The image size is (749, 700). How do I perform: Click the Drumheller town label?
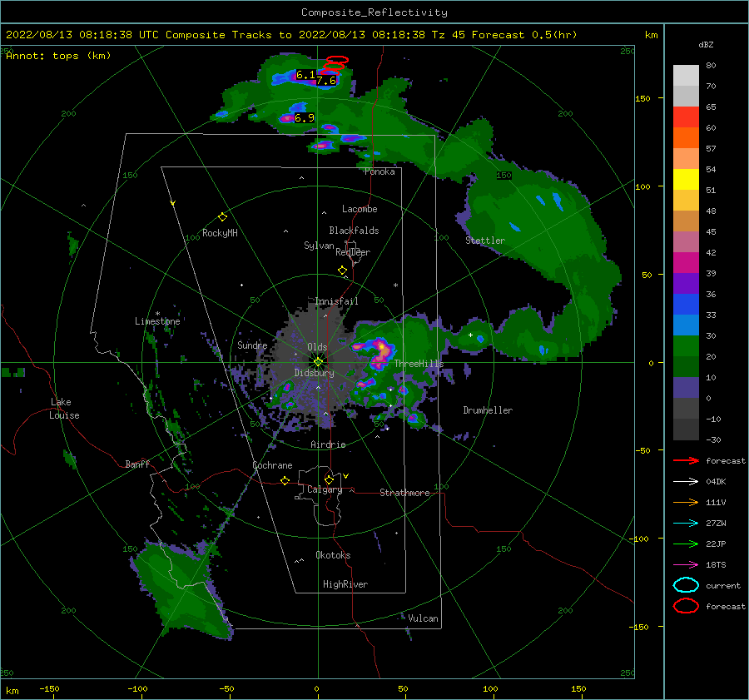(488, 410)
